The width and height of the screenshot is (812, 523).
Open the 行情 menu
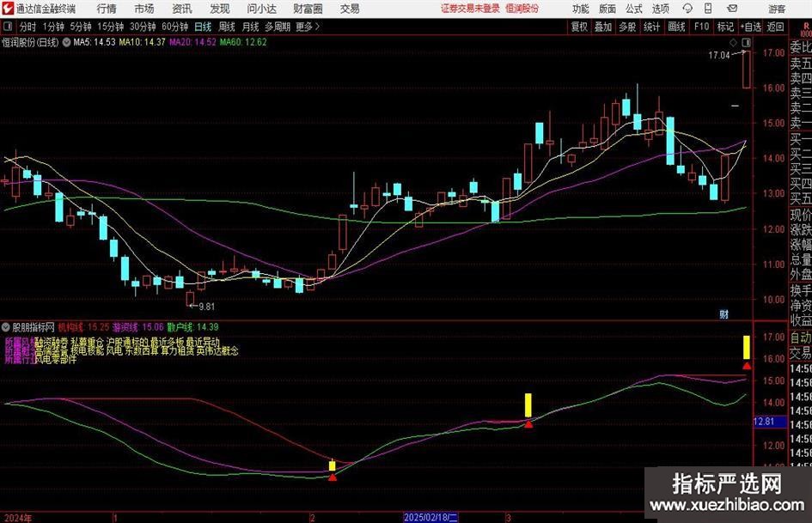[x=107, y=9]
